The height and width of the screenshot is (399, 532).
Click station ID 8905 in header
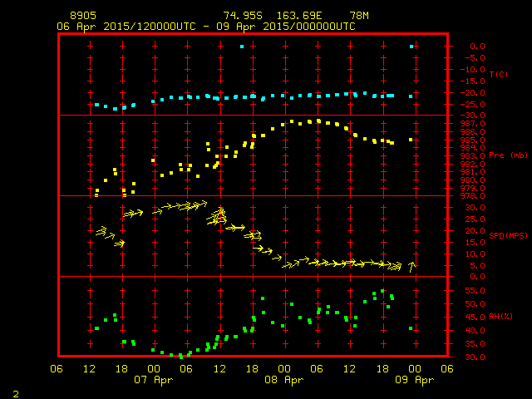[83, 16]
